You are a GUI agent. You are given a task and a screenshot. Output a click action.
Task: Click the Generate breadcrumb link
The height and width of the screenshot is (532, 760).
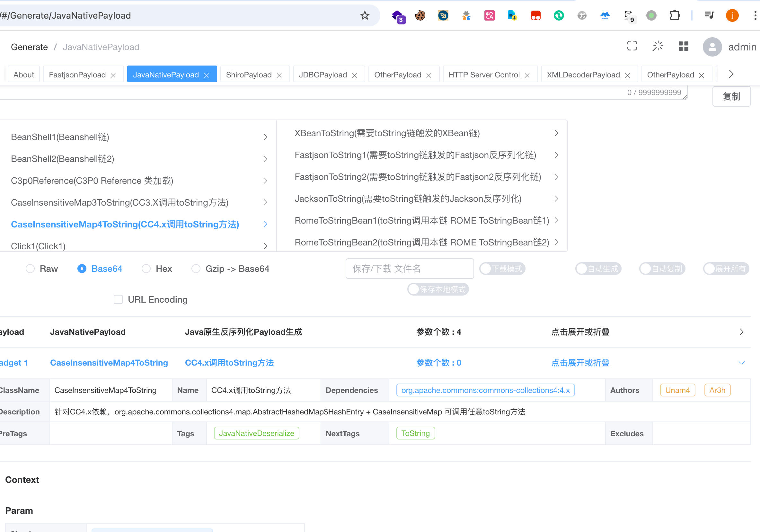click(x=29, y=47)
